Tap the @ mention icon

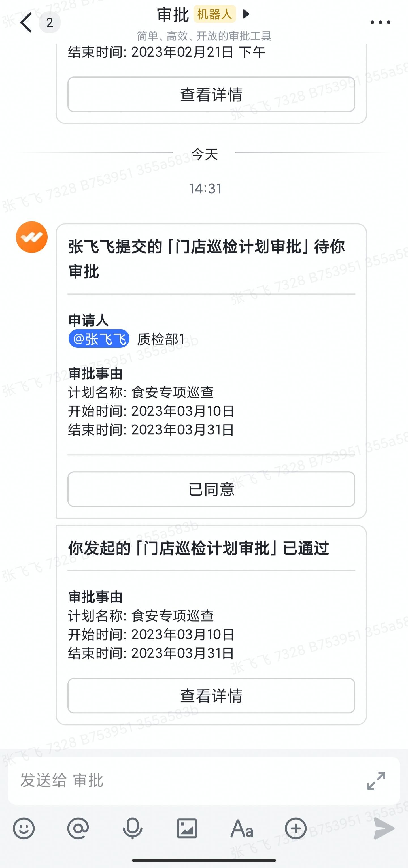click(78, 828)
